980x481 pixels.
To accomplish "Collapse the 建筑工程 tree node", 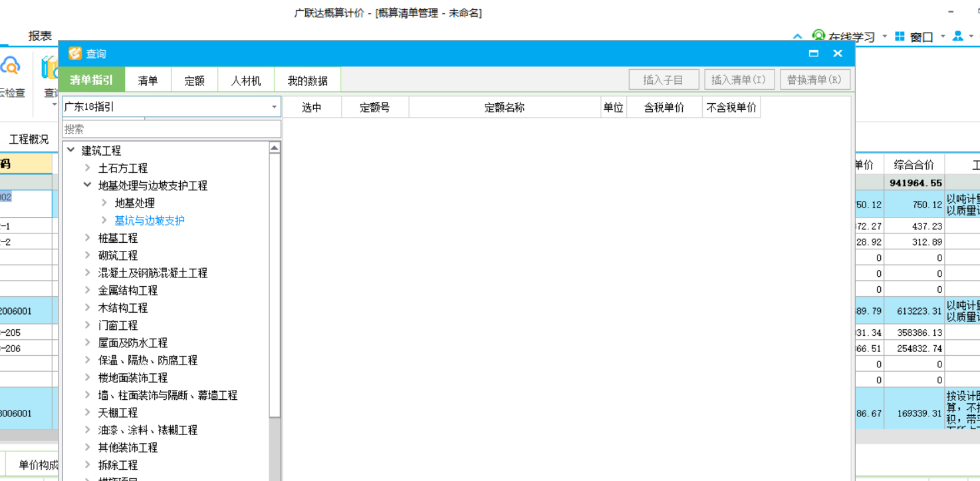I will (x=71, y=150).
